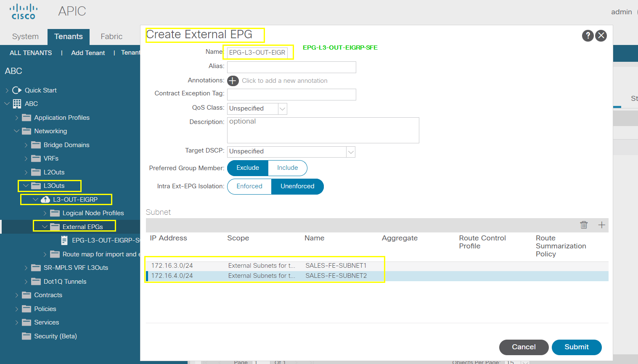This screenshot has width=638, height=364.
Task: Click the VRFs folder icon
Action: [36, 158]
